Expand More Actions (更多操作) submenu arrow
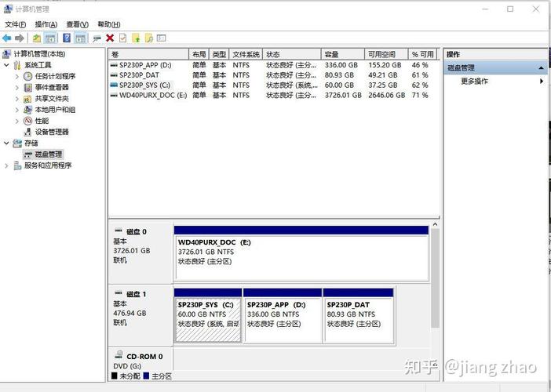This screenshot has width=551, height=392. (541, 81)
